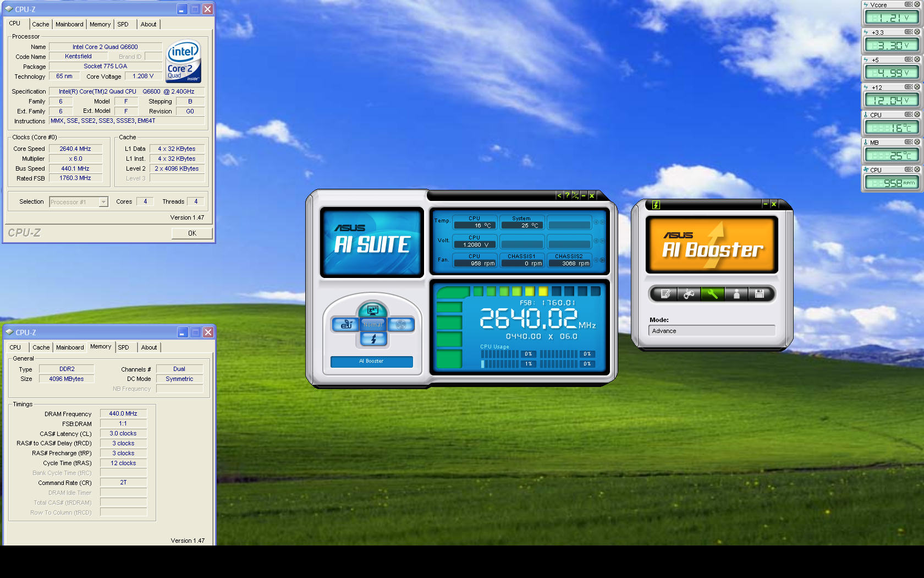Click the Intel Core 2 Quad Q6600 name field

tap(105, 47)
